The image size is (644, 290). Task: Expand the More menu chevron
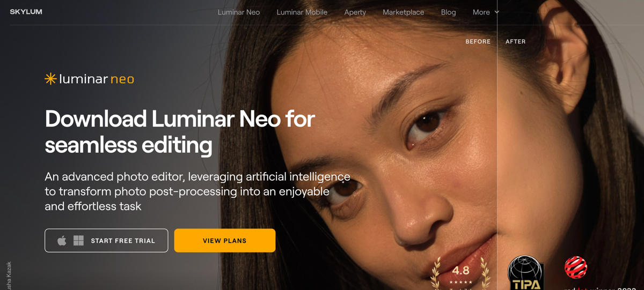click(x=496, y=12)
